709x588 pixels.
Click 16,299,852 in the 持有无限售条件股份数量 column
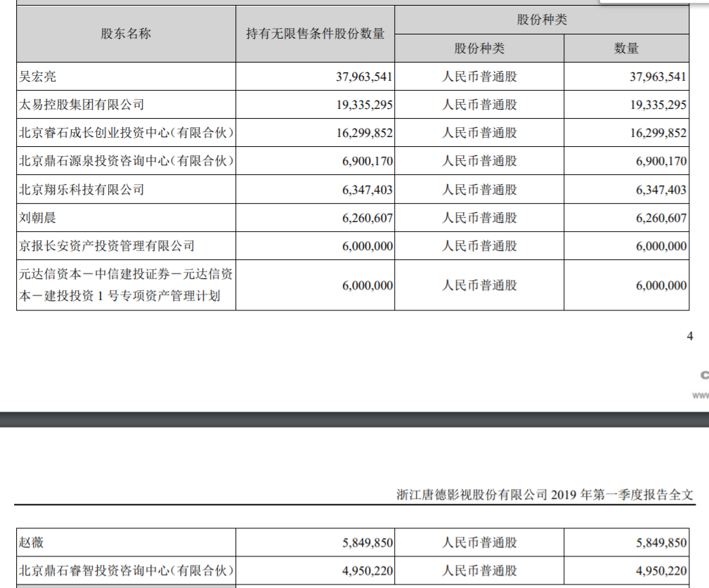(x=364, y=133)
